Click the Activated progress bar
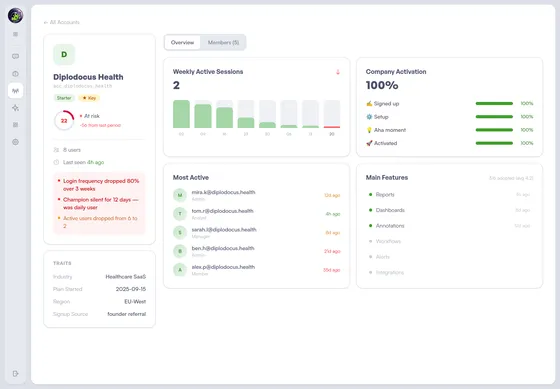The height and width of the screenshot is (389, 560). [x=494, y=143]
